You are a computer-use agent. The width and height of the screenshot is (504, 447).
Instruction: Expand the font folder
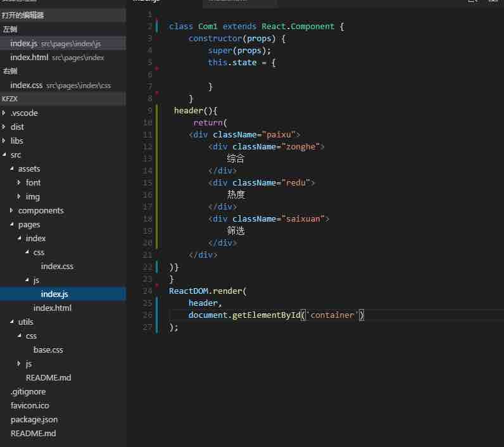click(x=33, y=183)
